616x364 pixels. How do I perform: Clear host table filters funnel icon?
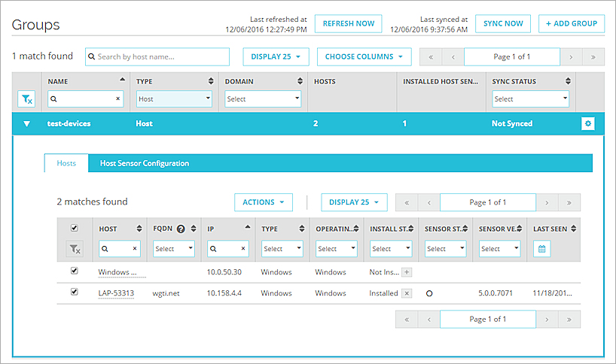point(75,249)
